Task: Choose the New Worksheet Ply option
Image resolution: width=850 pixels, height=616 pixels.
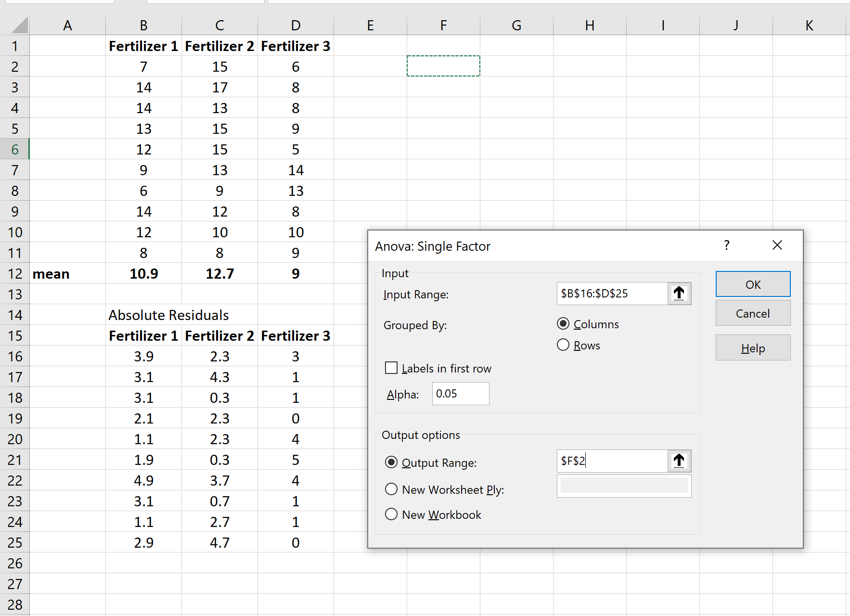Action: tap(391, 489)
